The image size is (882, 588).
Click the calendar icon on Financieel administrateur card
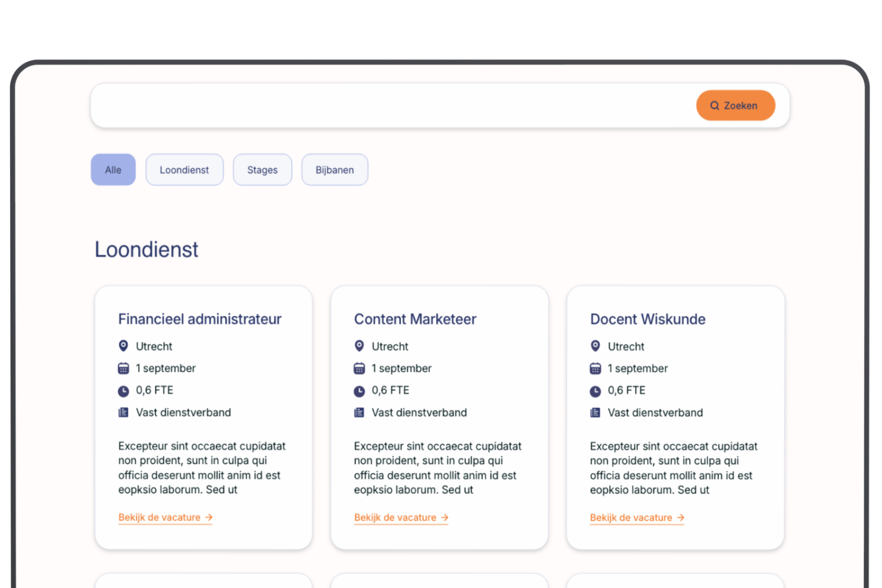pyautogui.click(x=123, y=369)
